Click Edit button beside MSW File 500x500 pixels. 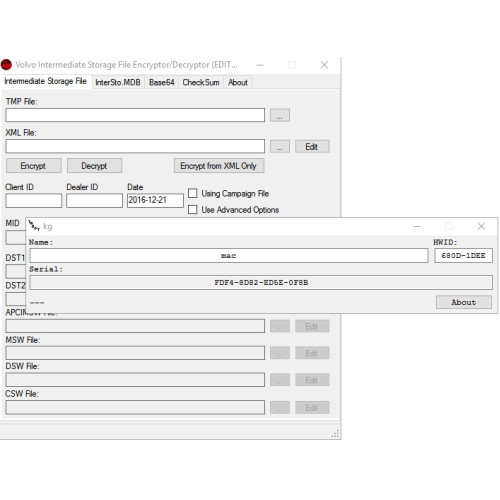(x=312, y=353)
